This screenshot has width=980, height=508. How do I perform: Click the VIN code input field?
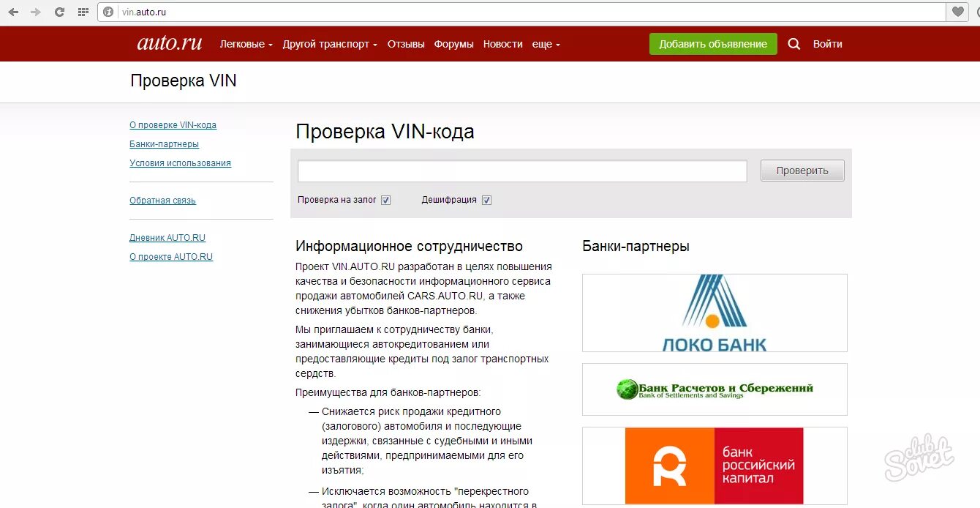pos(522,171)
